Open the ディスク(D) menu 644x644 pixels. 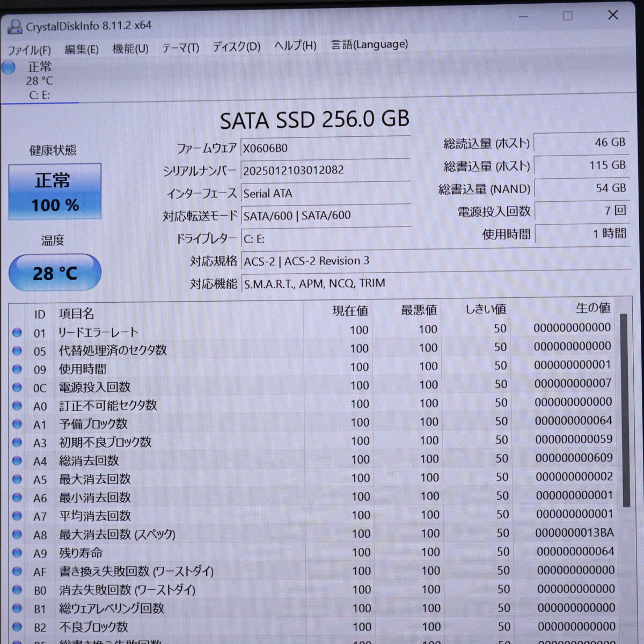point(237,47)
